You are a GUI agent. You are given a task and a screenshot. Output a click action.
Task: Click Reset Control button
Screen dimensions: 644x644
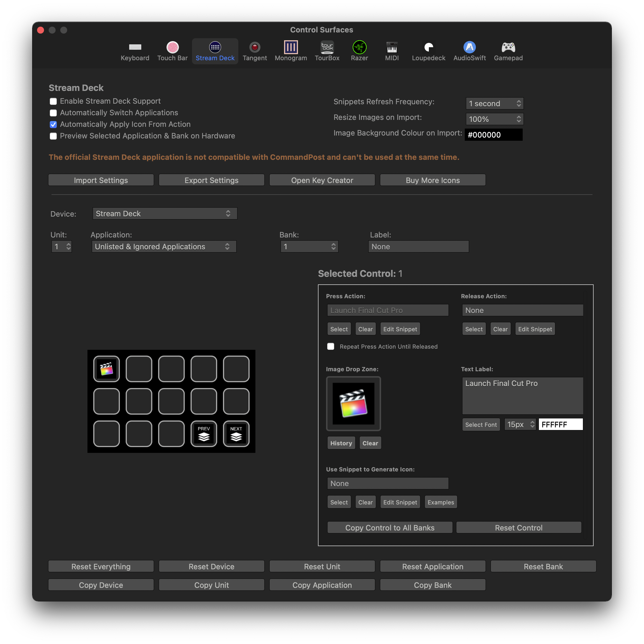coord(519,528)
